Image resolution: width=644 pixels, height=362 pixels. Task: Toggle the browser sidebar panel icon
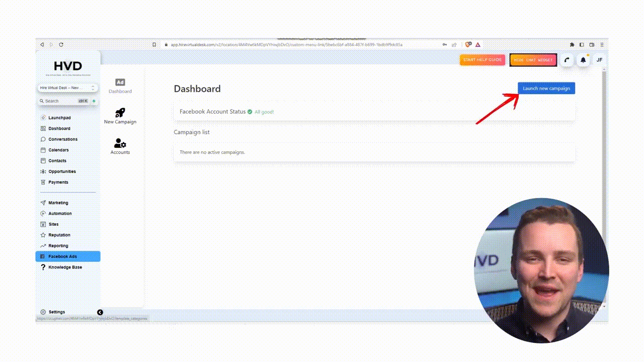(582, 45)
